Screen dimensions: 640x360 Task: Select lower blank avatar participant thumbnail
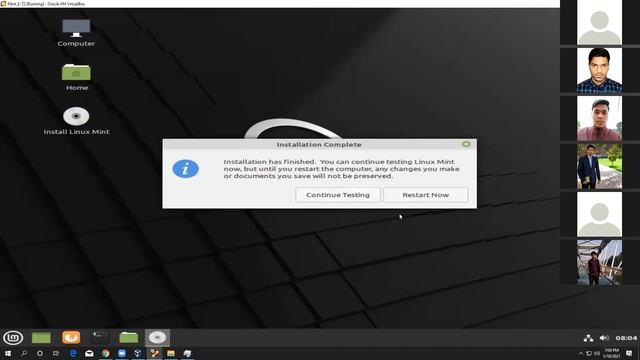click(x=599, y=214)
